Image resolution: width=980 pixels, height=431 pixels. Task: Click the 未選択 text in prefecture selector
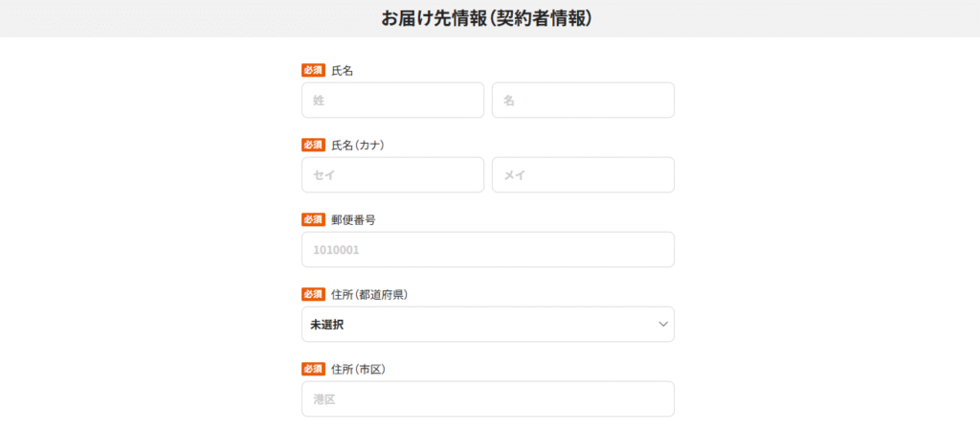point(327,325)
